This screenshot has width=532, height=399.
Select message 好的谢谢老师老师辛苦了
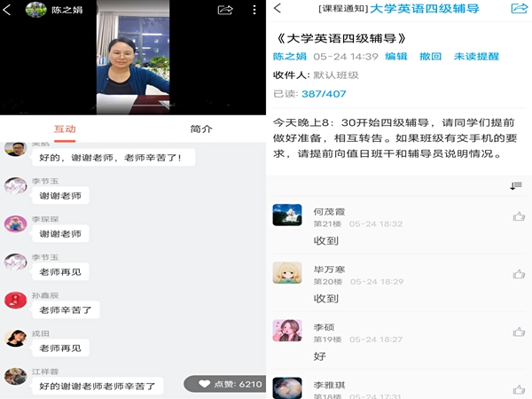[98, 386]
